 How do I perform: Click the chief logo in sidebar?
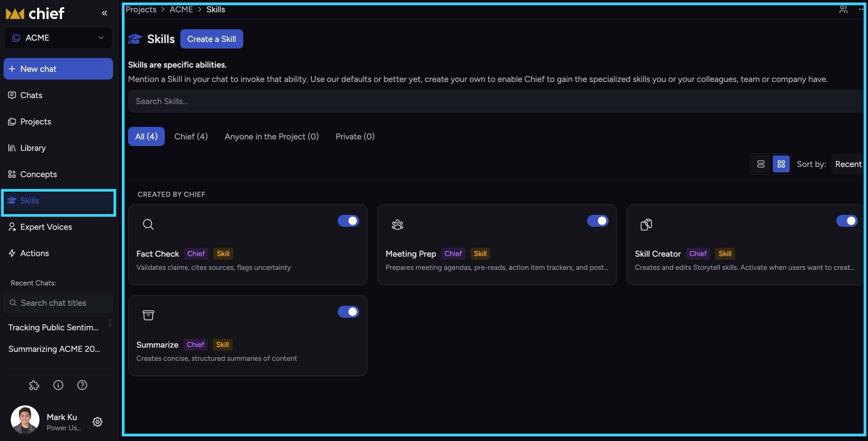click(x=35, y=13)
